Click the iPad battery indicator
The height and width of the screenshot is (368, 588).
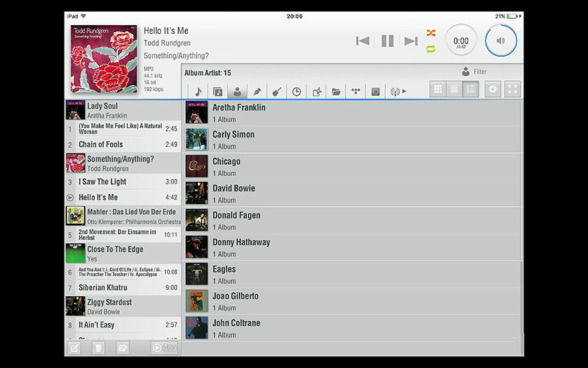512,16
